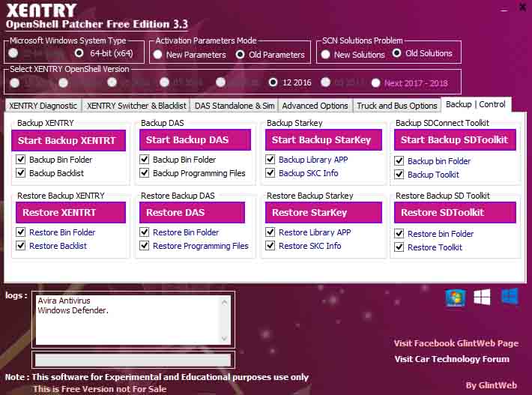Switch to Advanced Options tab
The height and width of the screenshot is (395, 532).
[x=315, y=106]
